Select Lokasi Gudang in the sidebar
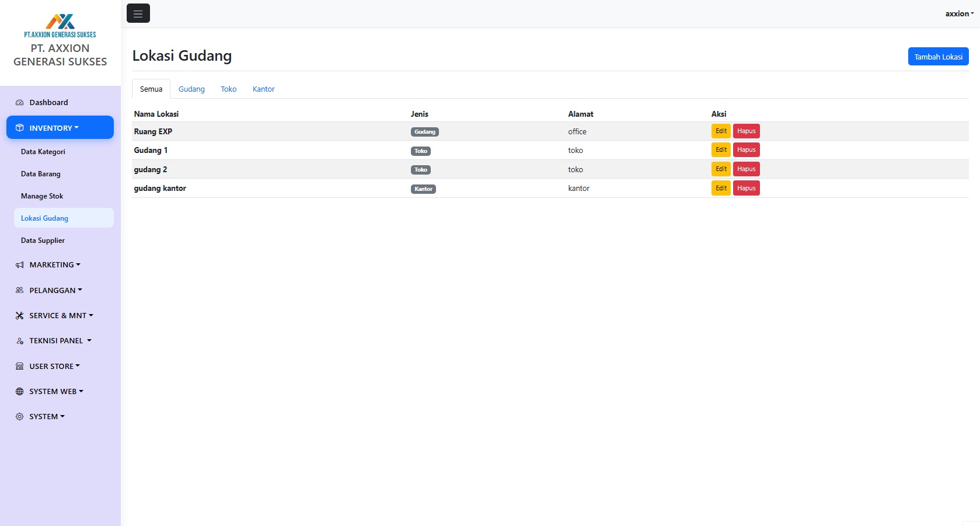 click(x=64, y=218)
